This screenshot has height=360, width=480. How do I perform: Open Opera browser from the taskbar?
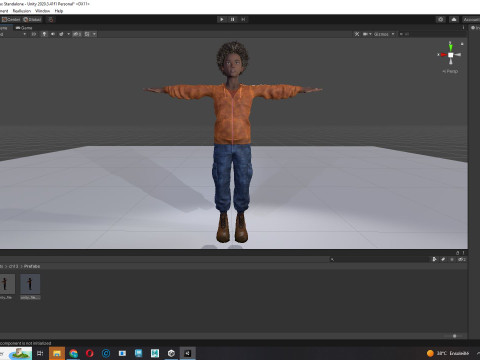[90, 353]
